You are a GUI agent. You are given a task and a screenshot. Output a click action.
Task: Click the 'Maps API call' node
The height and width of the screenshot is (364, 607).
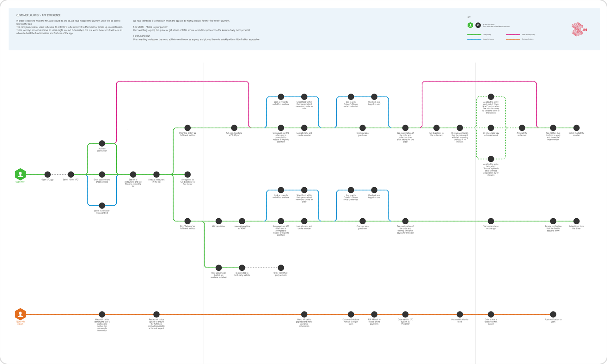102,314
